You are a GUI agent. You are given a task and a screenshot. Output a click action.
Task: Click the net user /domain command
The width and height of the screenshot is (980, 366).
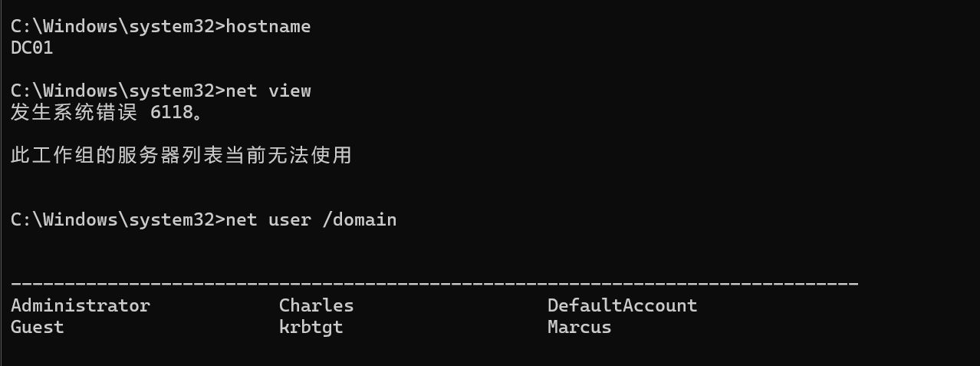311,219
